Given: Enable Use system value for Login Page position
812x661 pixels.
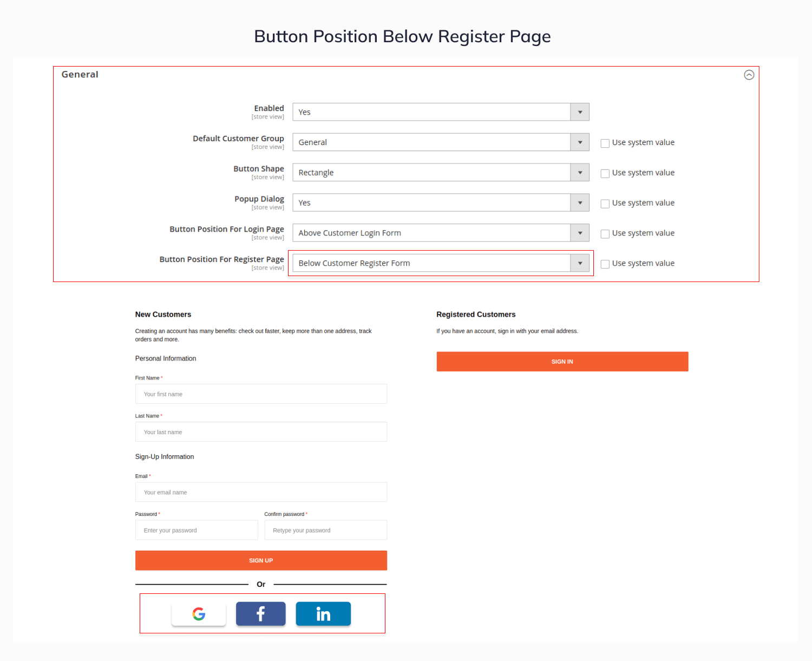Looking at the screenshot, I should click(x=605, y=234).
